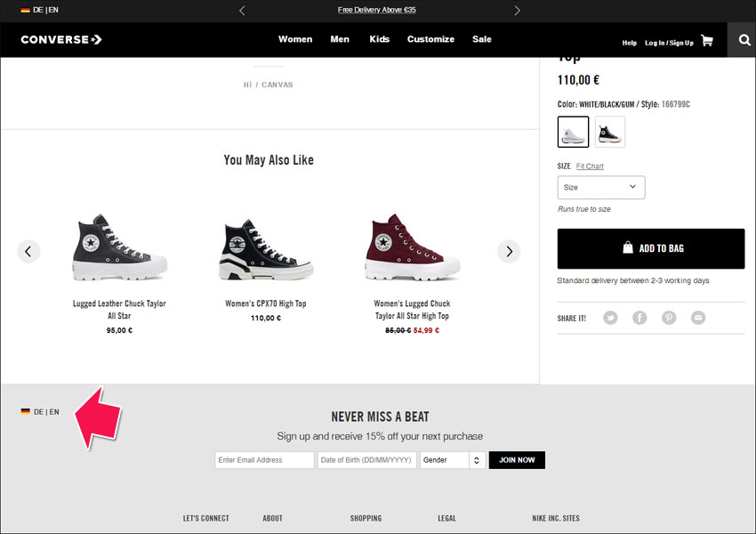Screen dimensions: 756x534
Task: Show previous carousel products arrow
Action: [28, 251]
